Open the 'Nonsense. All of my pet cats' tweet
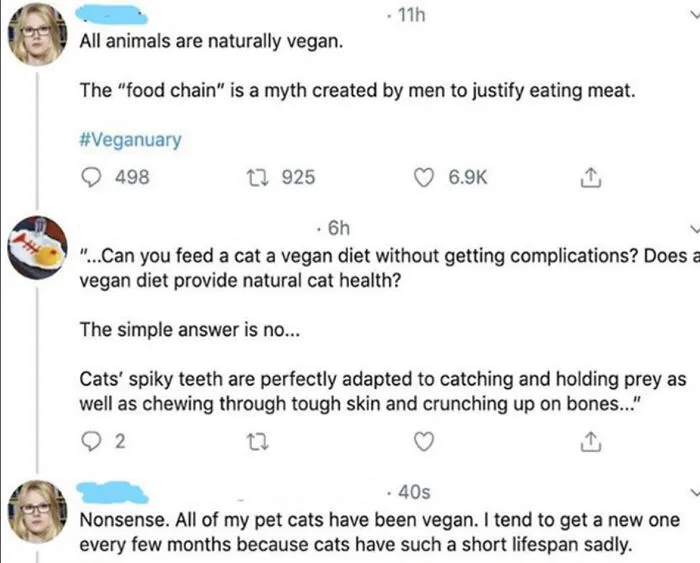Image resolution: width=700 pixels, height=563 pixels. pyautogui.click(x=379, y=532)
